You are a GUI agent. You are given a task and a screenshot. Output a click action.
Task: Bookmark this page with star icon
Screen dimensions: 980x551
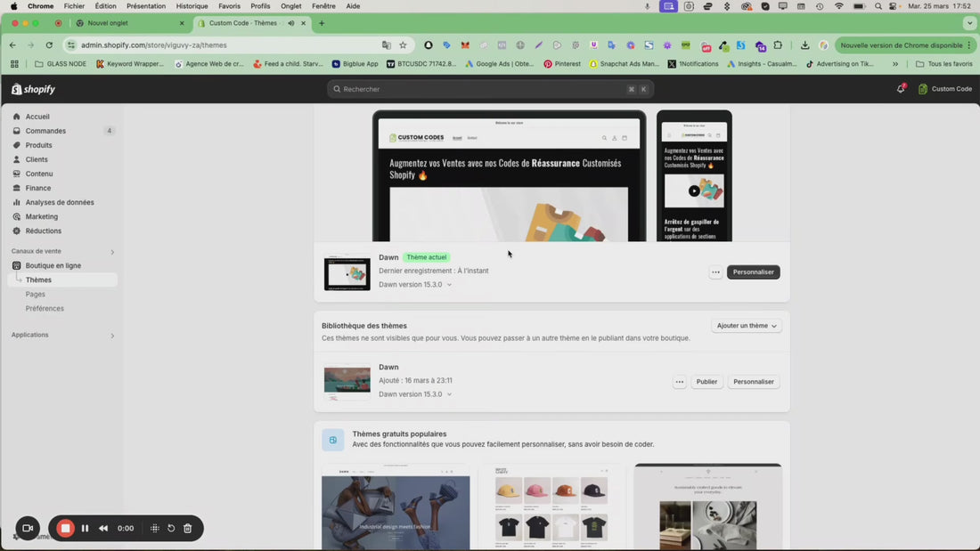coord(403,45)
